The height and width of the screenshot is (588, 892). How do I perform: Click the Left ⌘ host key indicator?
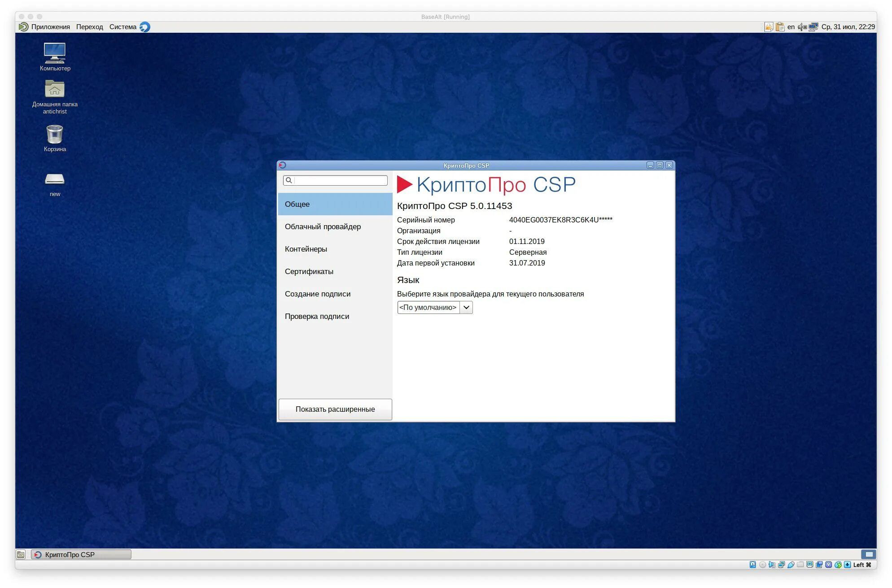point(862,565)
